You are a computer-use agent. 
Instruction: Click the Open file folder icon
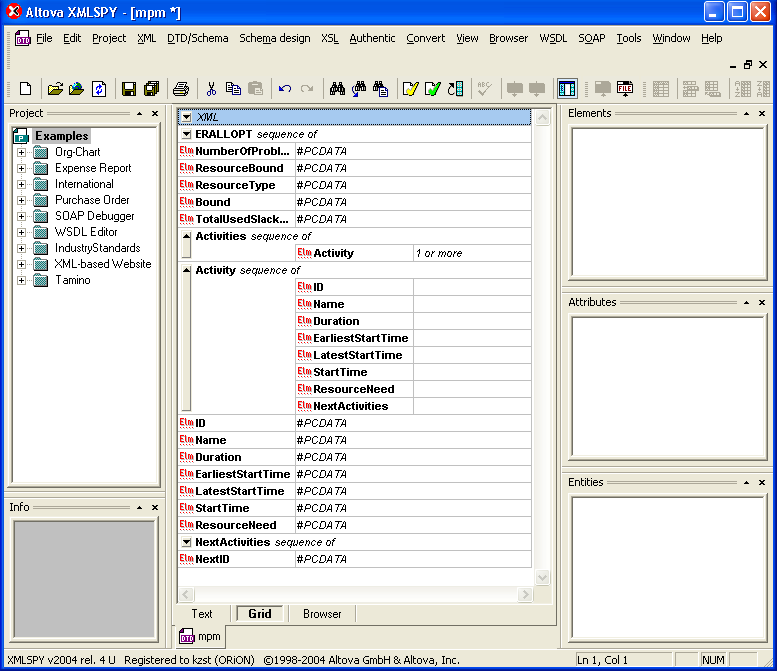(x=55, y=89)
